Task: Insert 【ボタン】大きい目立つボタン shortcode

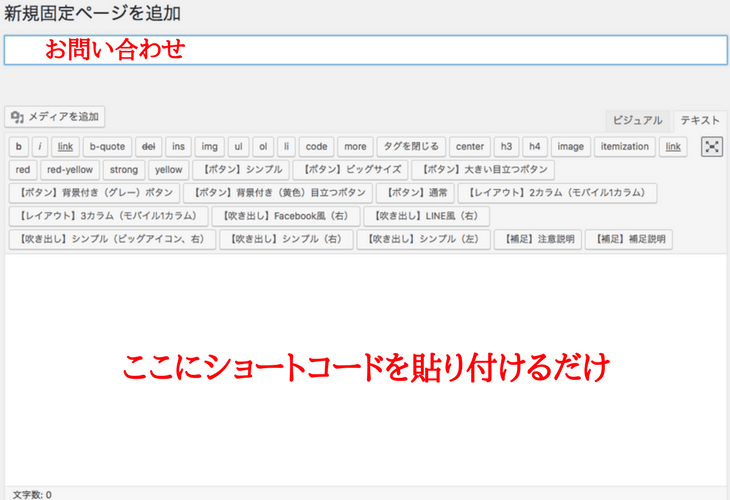Action: tap(483, 170)
